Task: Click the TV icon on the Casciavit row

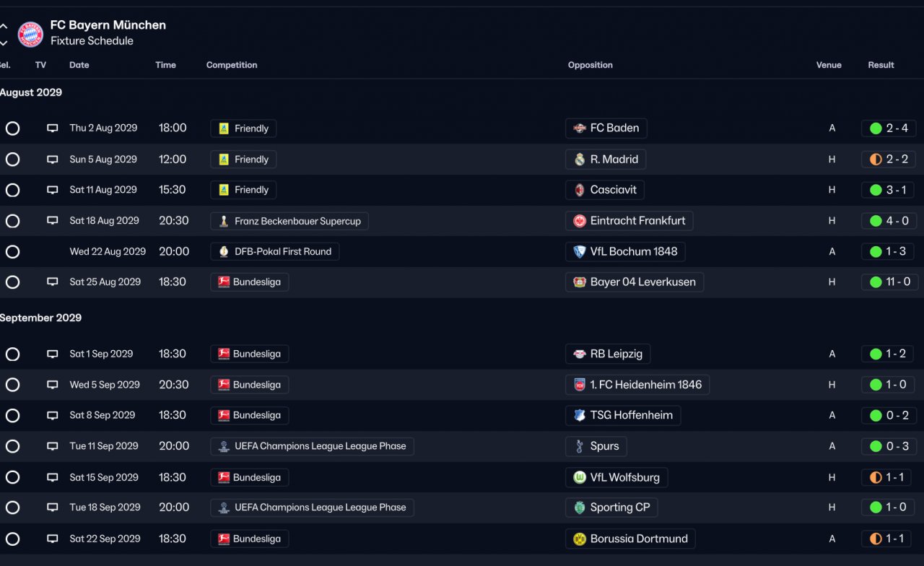Action: point(53,190)
